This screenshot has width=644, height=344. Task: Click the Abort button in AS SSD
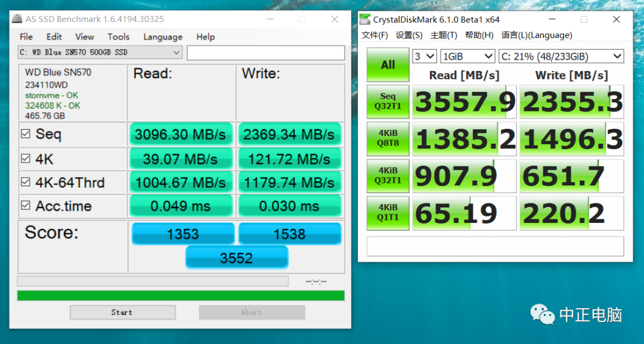pos(252,312)
